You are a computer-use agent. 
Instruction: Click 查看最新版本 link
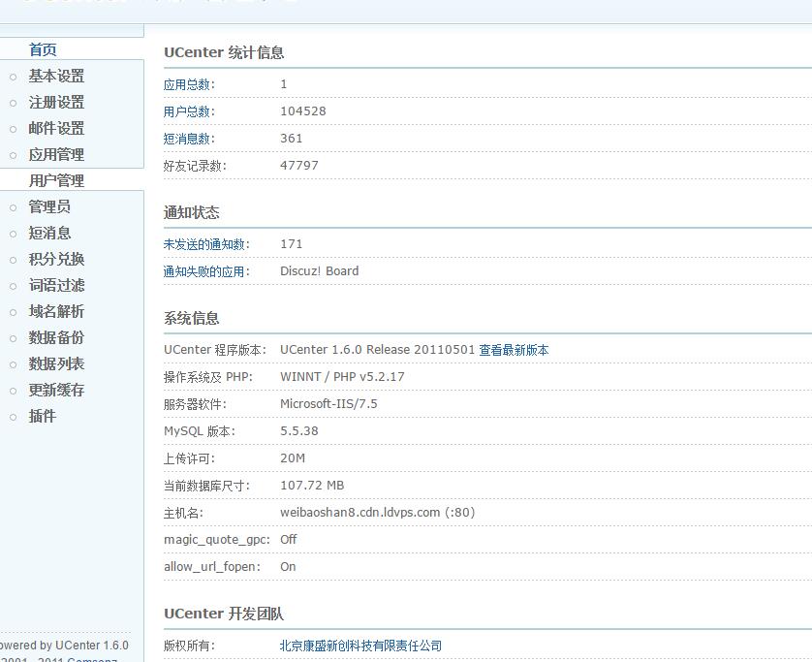(514, 350)
